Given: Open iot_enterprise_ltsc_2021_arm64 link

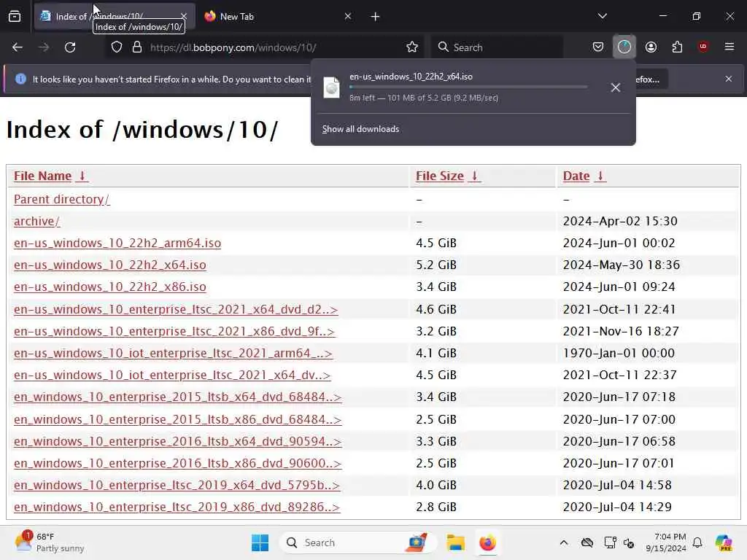Looking at the screenshot, I should coord(173,353).
